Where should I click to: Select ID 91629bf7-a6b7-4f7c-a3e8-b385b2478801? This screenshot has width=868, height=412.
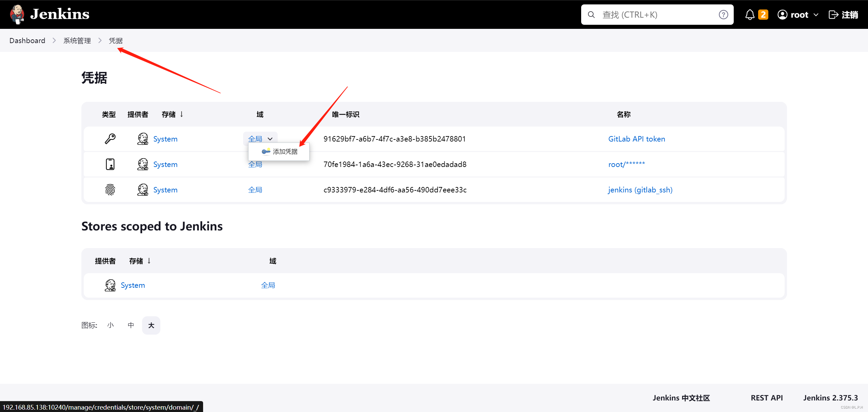[395, 139]
